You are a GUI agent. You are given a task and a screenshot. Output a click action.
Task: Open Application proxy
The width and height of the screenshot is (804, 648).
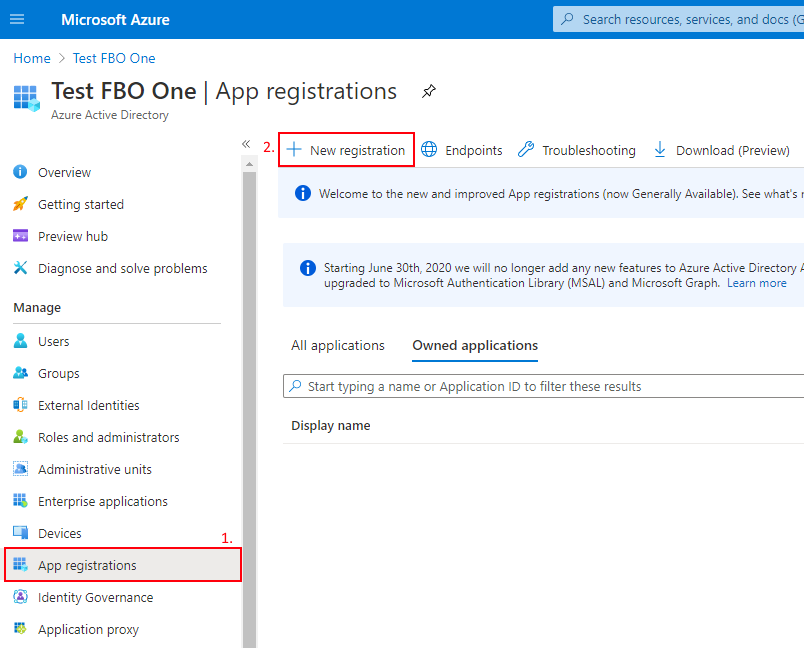(x=87, y=629)
